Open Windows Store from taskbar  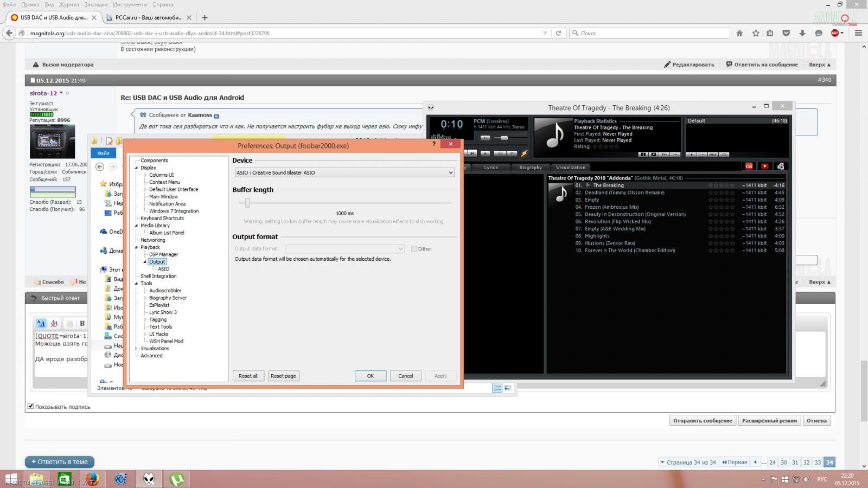coord(65,479)
